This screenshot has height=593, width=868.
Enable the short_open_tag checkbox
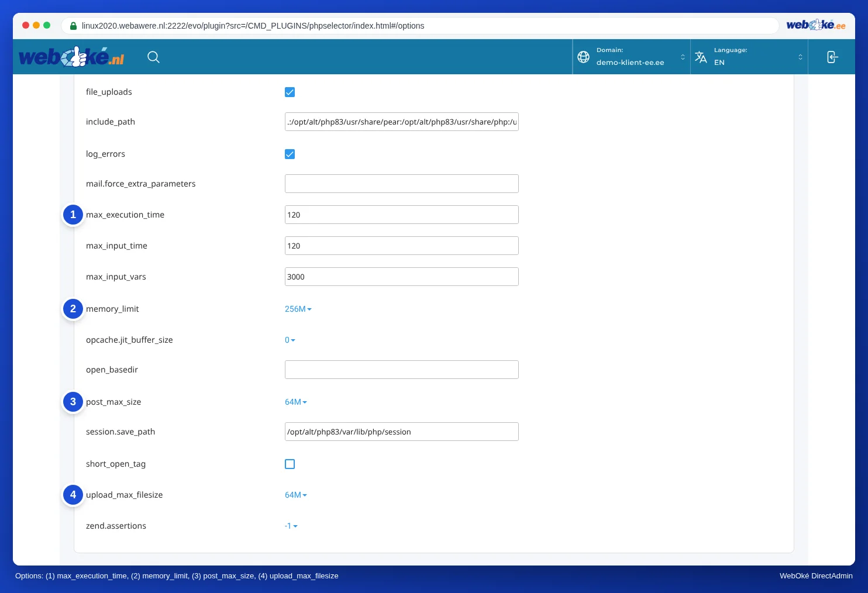[x=290, y=464]
